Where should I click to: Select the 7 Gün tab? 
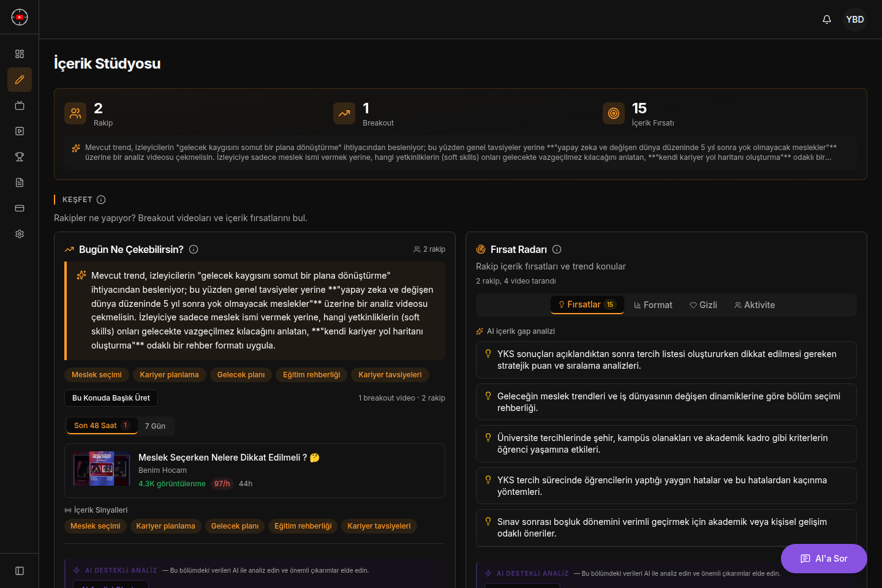(155, 426)
